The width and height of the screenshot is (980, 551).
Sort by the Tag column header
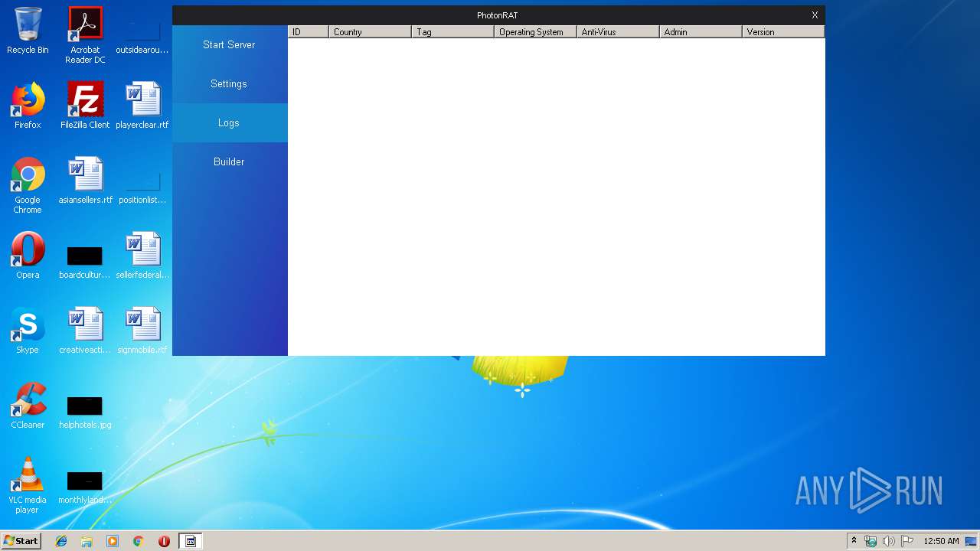(x=453, y=32)
